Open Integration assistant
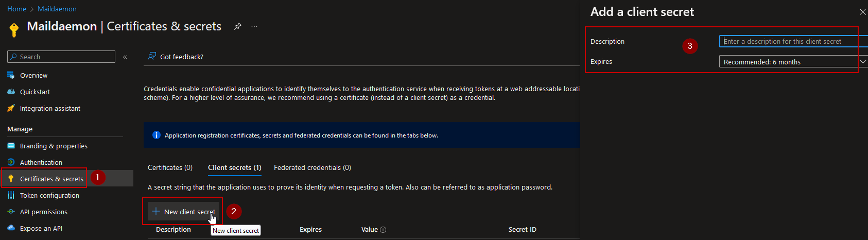868x240 pixels. click(50, 108)
